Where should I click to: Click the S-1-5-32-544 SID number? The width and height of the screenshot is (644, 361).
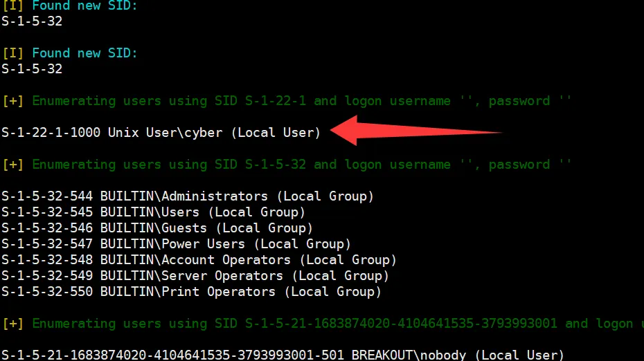[x=47, y=196]
